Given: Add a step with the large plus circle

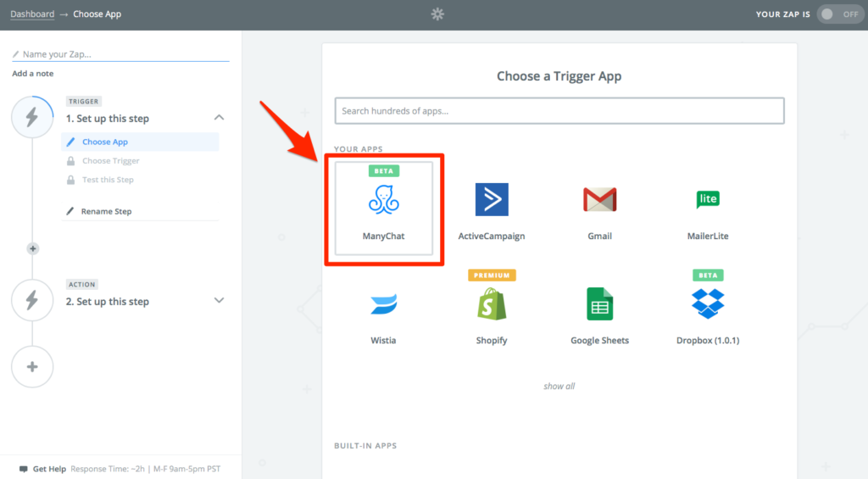Looking at the screenshot, I should pyautogui.click(x=32, y=366).
